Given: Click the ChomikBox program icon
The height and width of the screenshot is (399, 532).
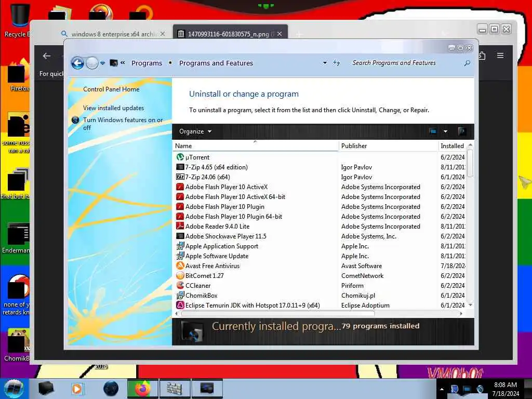Looking at the screenshot, I should pyautogui.click(x=180, y=295).
